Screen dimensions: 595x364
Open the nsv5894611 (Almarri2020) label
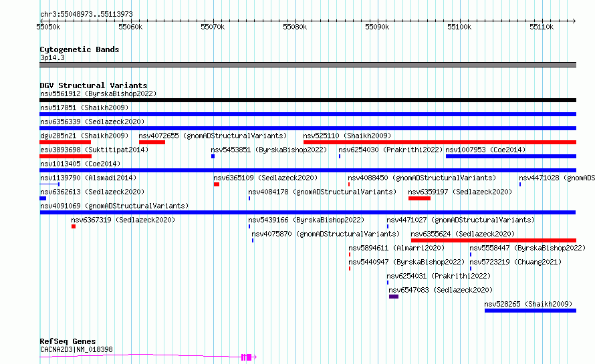point(396,248)
